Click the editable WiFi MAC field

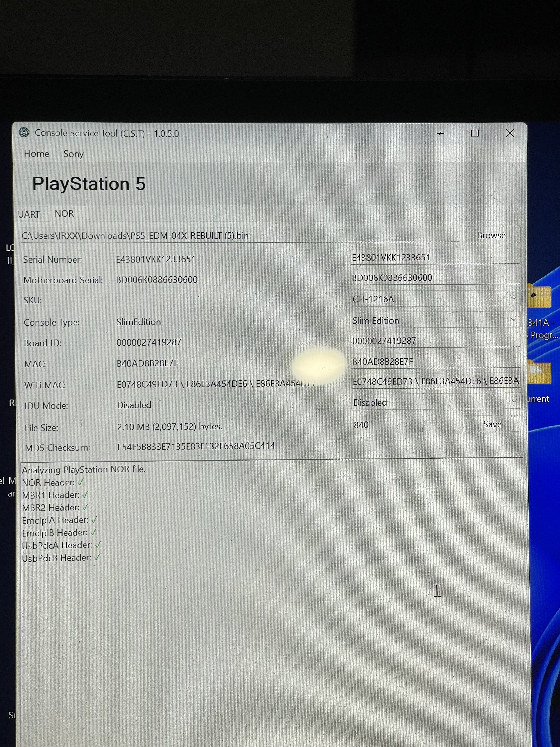click(435, 381)
